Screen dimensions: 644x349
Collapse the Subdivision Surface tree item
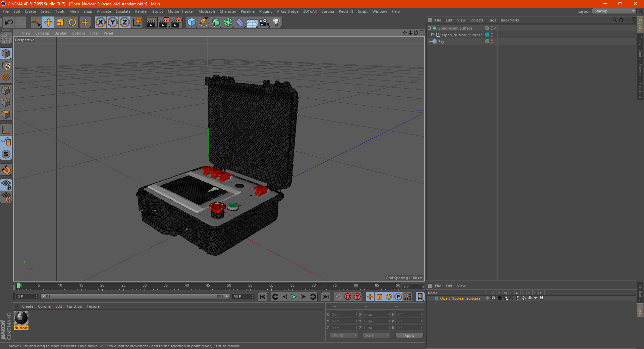[x=429, y=28]
